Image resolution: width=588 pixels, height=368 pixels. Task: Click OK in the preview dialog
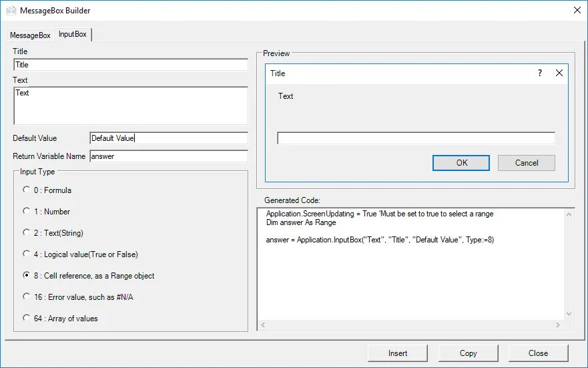click(x=461, y=163)
